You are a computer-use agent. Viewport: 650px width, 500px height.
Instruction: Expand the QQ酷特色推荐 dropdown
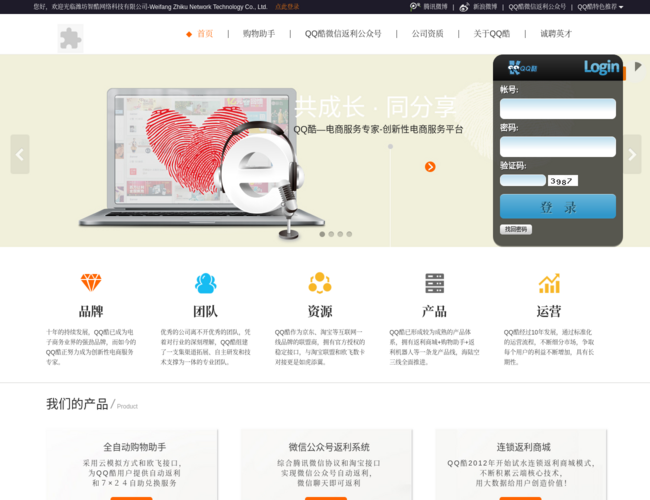coord(600,7)
